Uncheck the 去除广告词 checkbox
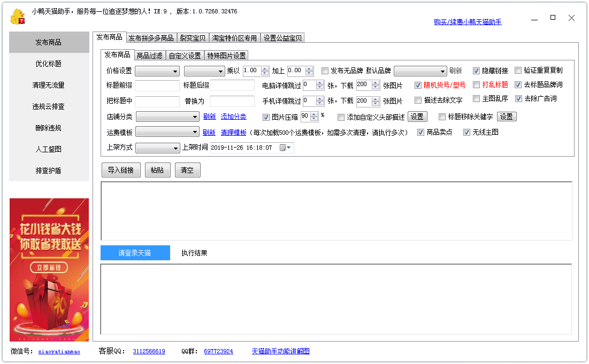Image resolution: width=589 pixels, height=364 pixels. click(518, 98)
